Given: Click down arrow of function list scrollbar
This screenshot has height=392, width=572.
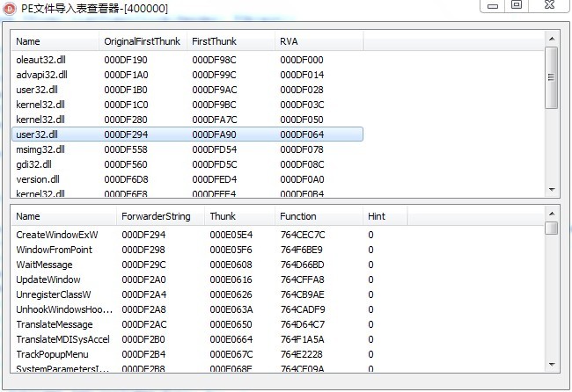Looking at the screenshot, I should (552, 365).
